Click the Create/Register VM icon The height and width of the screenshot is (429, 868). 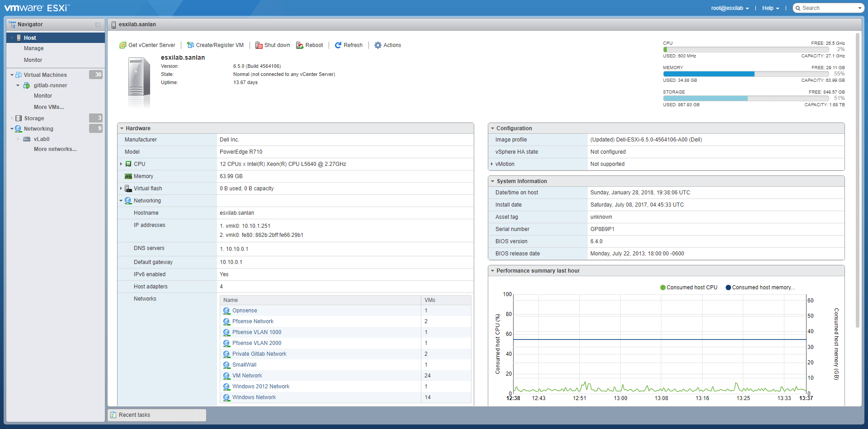[x=190, y=45]
